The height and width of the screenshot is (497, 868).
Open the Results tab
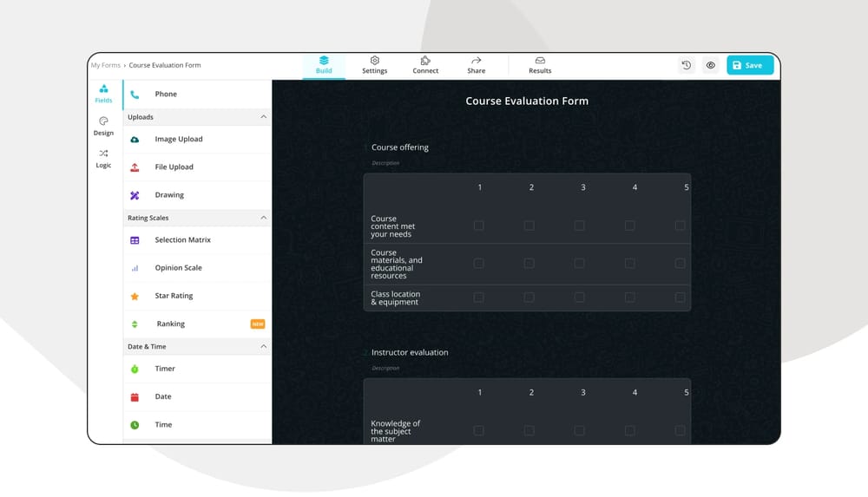(x=540, y=65)
